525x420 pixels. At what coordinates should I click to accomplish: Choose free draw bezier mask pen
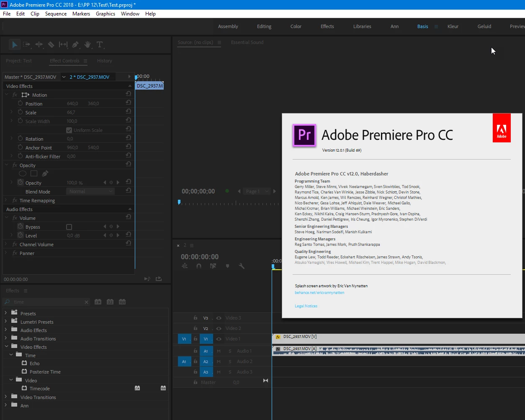point(45,173)
